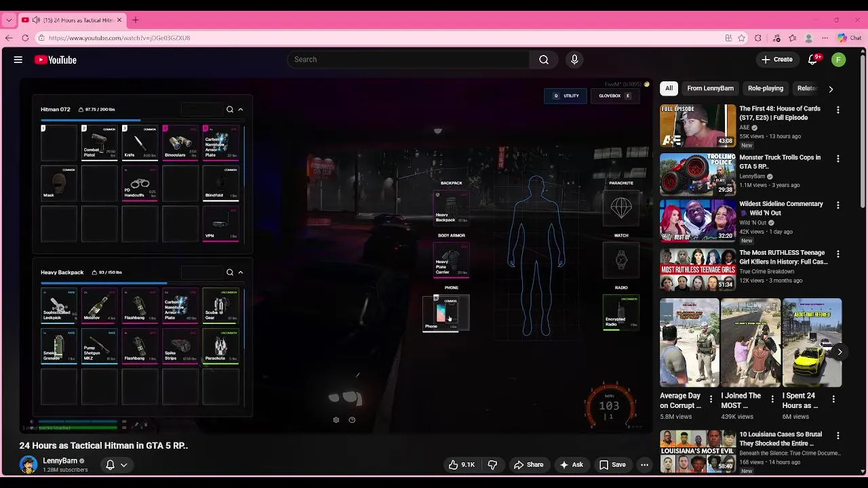This screenshot has height=488, width=868.
Task: Open the LennyBarn channel name link
Action: [x=60, y=461]
